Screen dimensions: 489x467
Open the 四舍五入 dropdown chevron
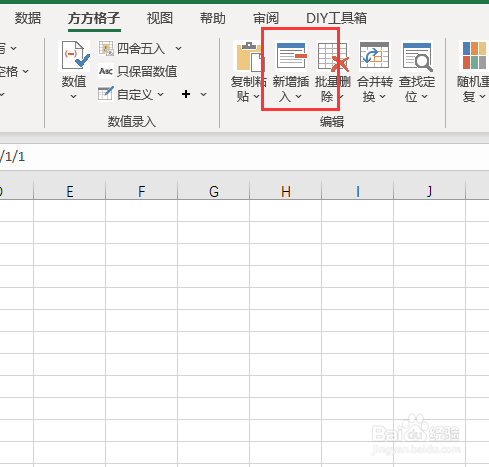(179, 49)
